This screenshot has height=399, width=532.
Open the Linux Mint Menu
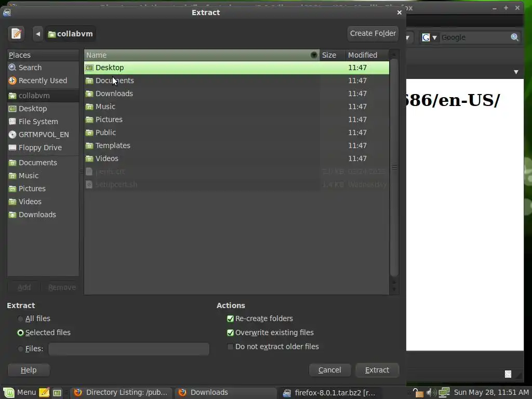(19, 393)
